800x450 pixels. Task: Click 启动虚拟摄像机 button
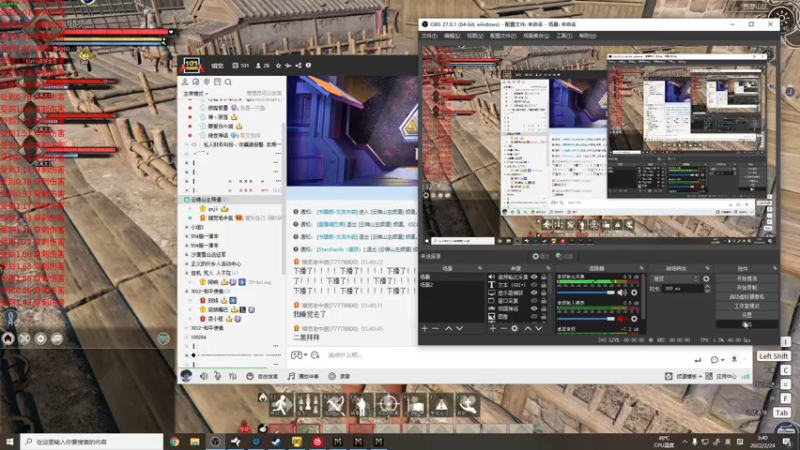[x=746, y=296]
